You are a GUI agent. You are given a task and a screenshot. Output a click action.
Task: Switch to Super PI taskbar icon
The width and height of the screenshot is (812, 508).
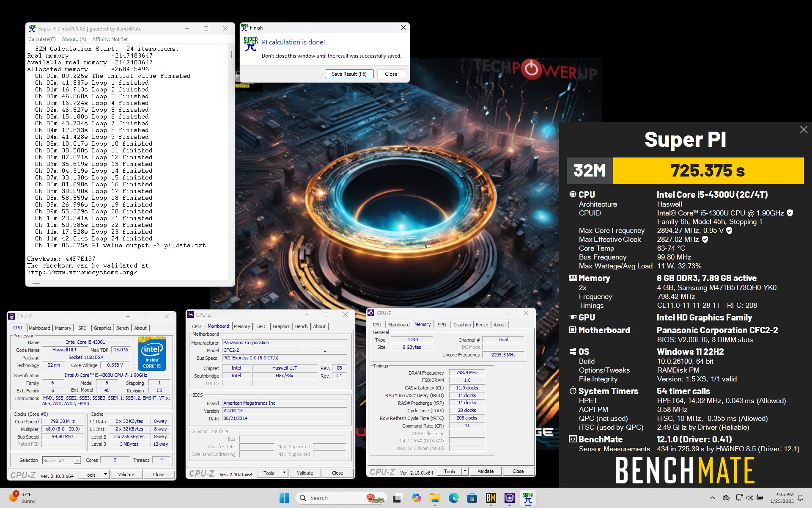pos(528,498)
